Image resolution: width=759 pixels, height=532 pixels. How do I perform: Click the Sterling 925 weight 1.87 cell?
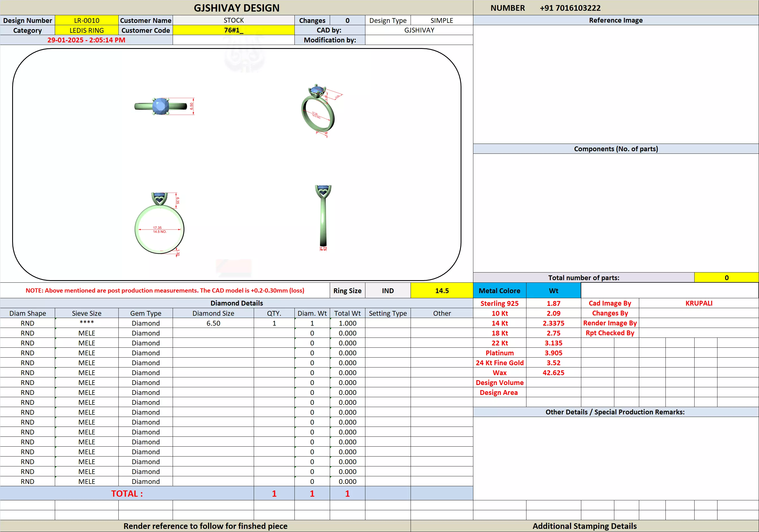click(553, 303)
